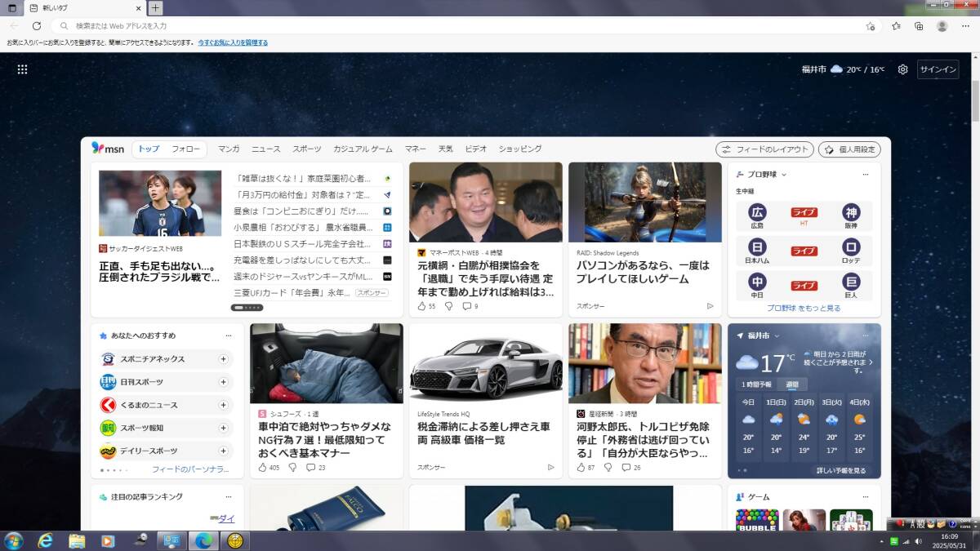980x551 pixels.
Task: Click フィードのパーソナライズ link
Action: [190, 469]
